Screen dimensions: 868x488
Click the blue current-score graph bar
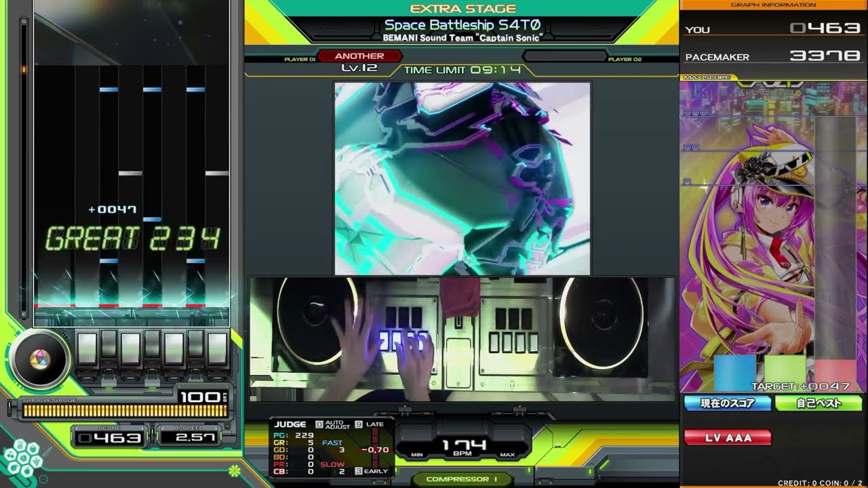734,373
